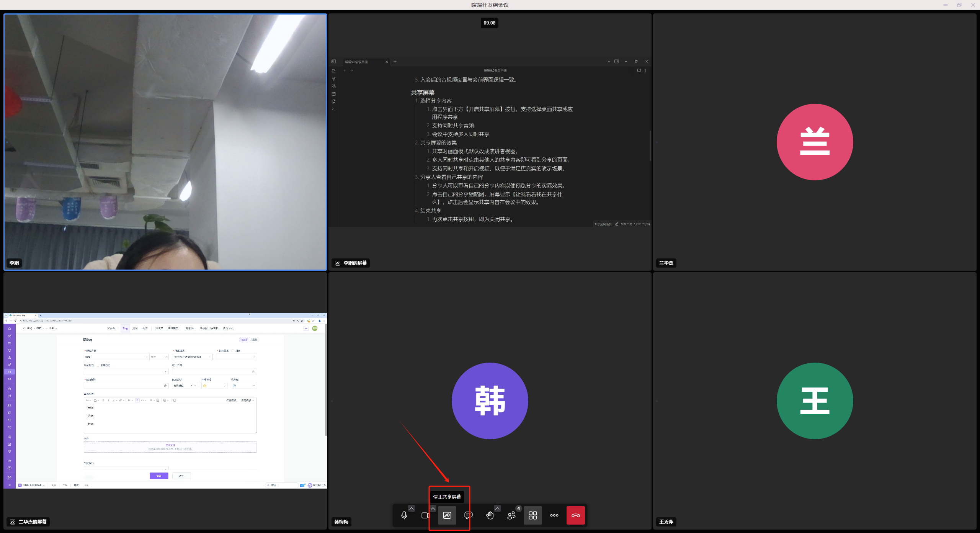Expand microphone options arrow

click(x=412, y=508)
